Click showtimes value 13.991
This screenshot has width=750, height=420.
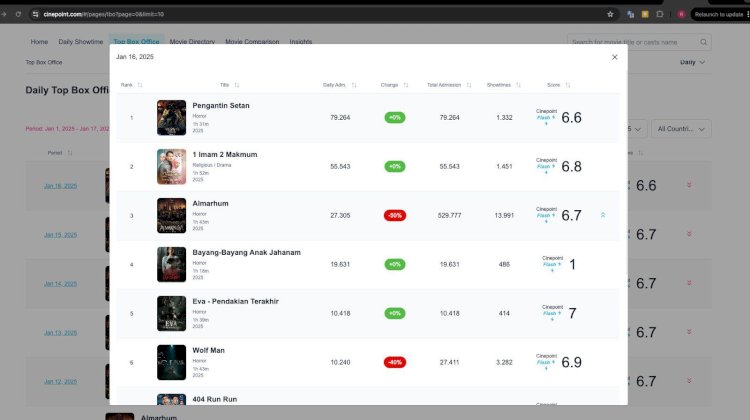pyautogui.click(x=504, y=216)
